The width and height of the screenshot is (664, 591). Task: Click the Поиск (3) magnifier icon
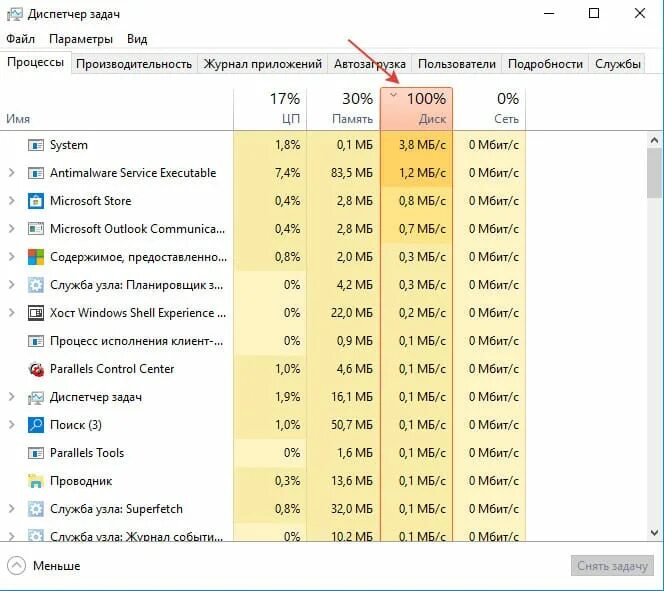36,425
